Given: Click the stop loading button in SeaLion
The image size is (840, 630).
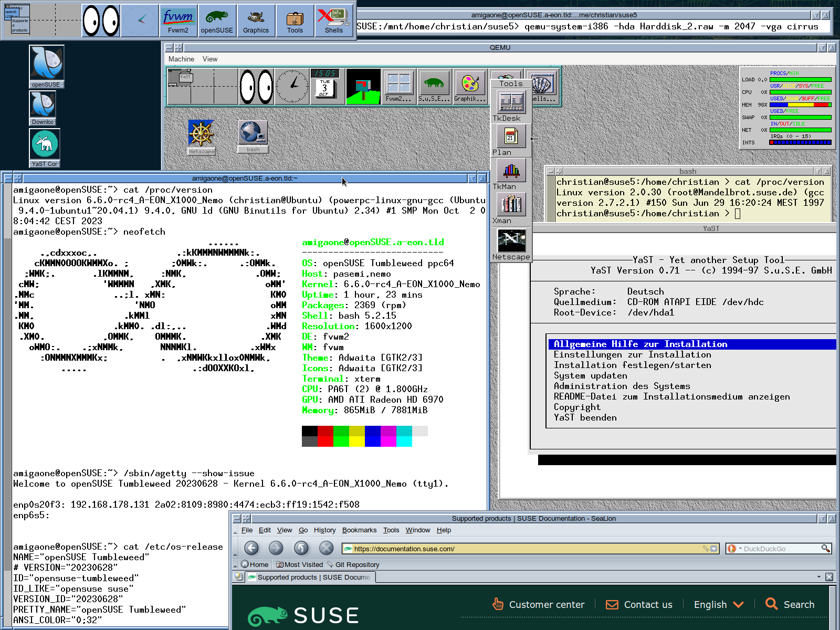Looking at the screenshot, I should tap(326, 548).
